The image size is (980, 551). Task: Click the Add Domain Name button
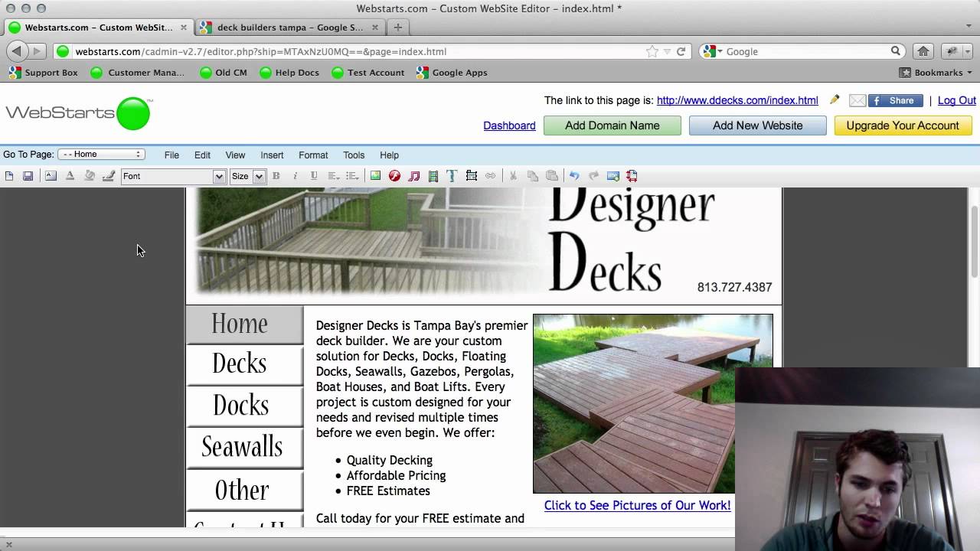[612, 126]
